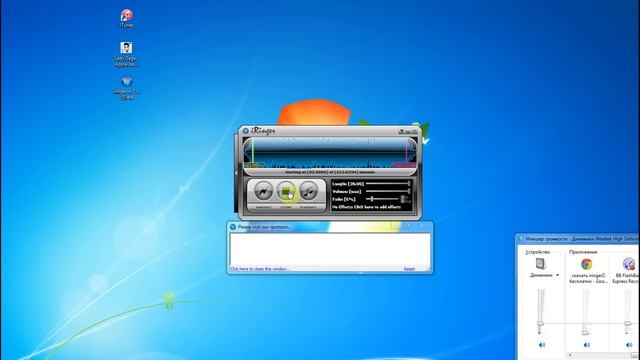Mute the Динамики device in mixer
Image resolution: width=640 pixels, height=360 pixels.
[542, 345]
